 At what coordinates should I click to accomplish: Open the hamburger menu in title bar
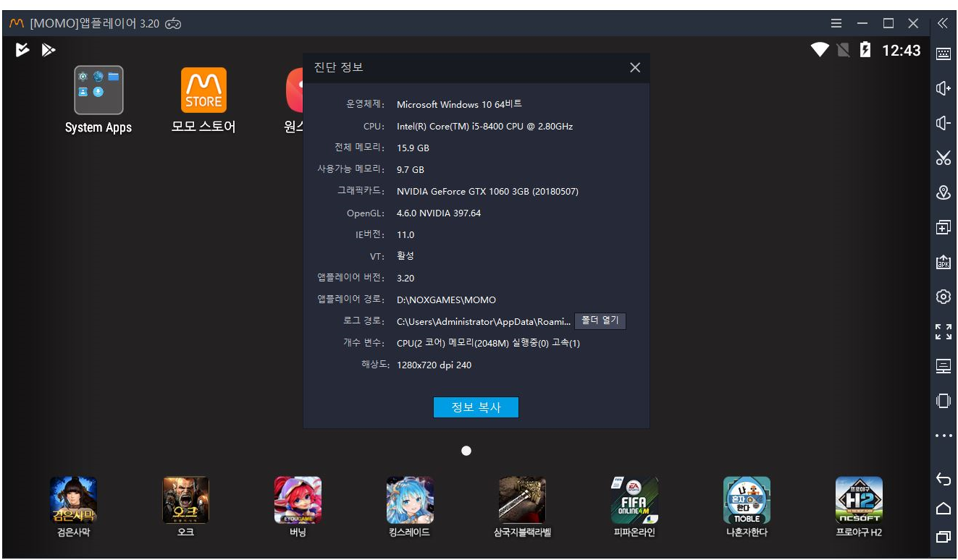pos(836,23)
